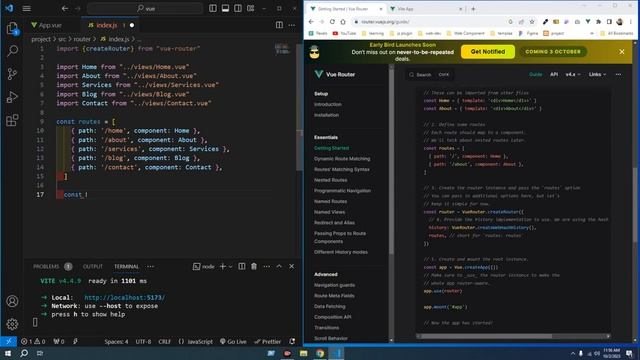Toggle the secondary sidebar layout icon
The width and height of the screenshot is (640, 360).
click(238, 8)
